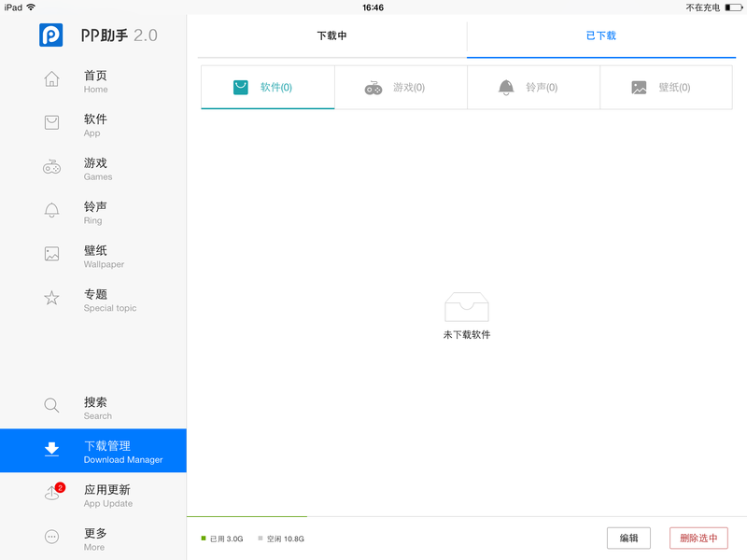Select the 软件(0) category tab label
The image size is (747, 560).
tap(276, 87)
